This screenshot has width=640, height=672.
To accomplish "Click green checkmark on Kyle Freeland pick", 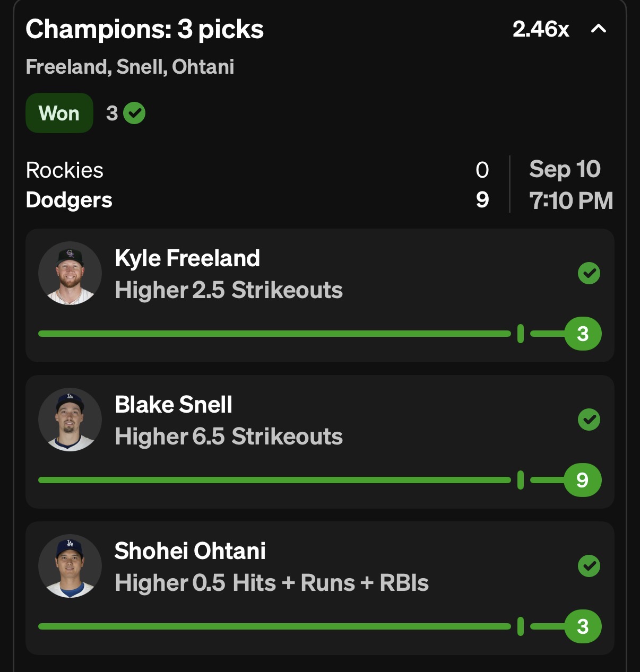I will pos(589,274).
